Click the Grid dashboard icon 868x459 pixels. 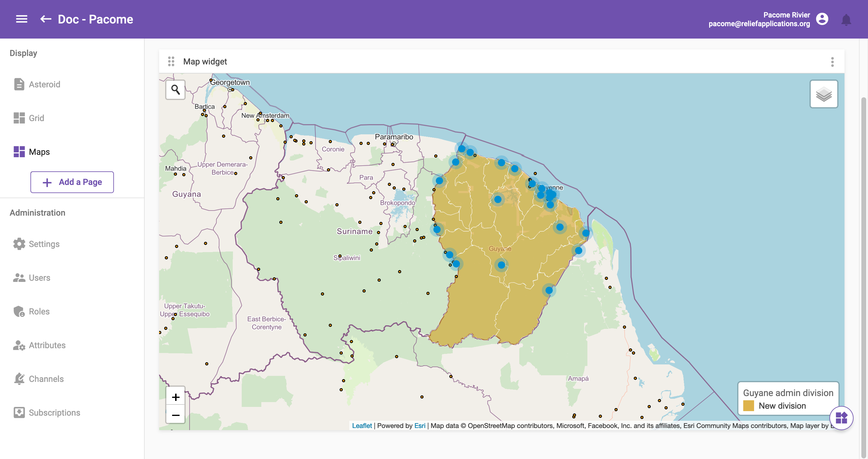click(x=19, y=118)
